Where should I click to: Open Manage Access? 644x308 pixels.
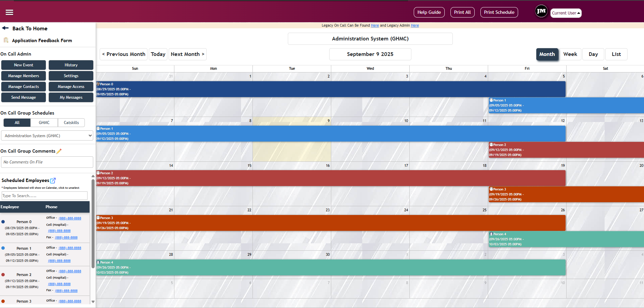71,87
